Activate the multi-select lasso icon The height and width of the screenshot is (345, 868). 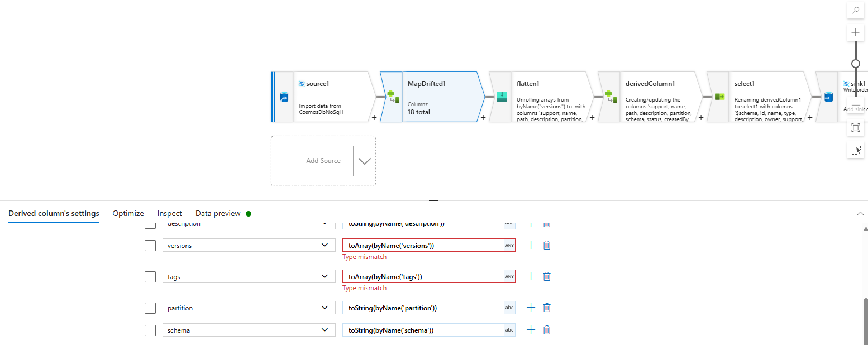click(x=855, y=150)
